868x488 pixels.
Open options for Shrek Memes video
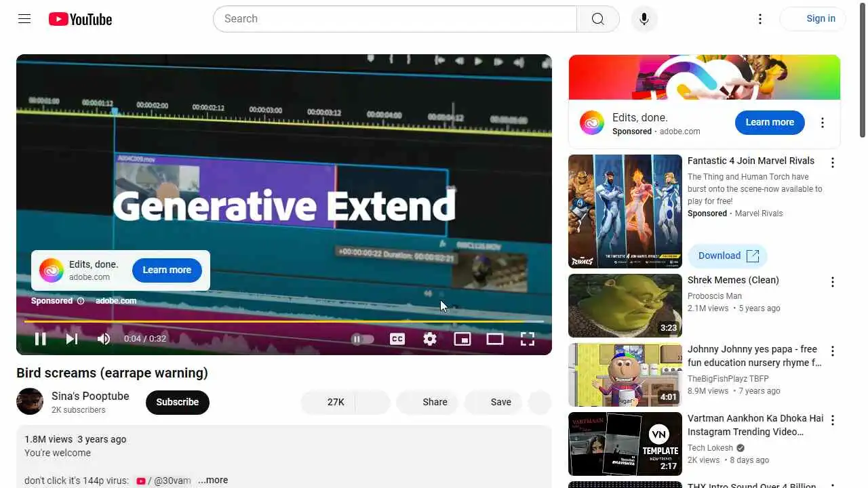click(833, 282)
